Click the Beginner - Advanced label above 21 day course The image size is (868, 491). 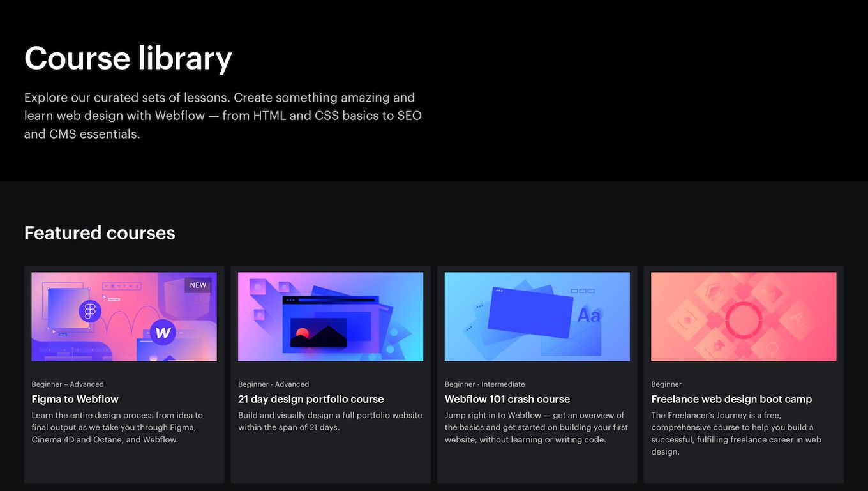pyautogui.click(x=274, y=384)
